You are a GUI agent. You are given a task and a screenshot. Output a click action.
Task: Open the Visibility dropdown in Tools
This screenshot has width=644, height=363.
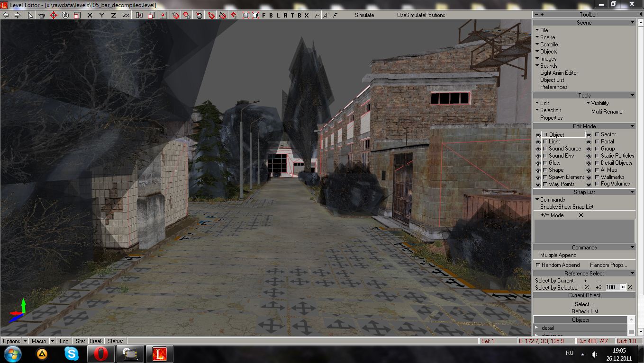click(x=597, y=103)
